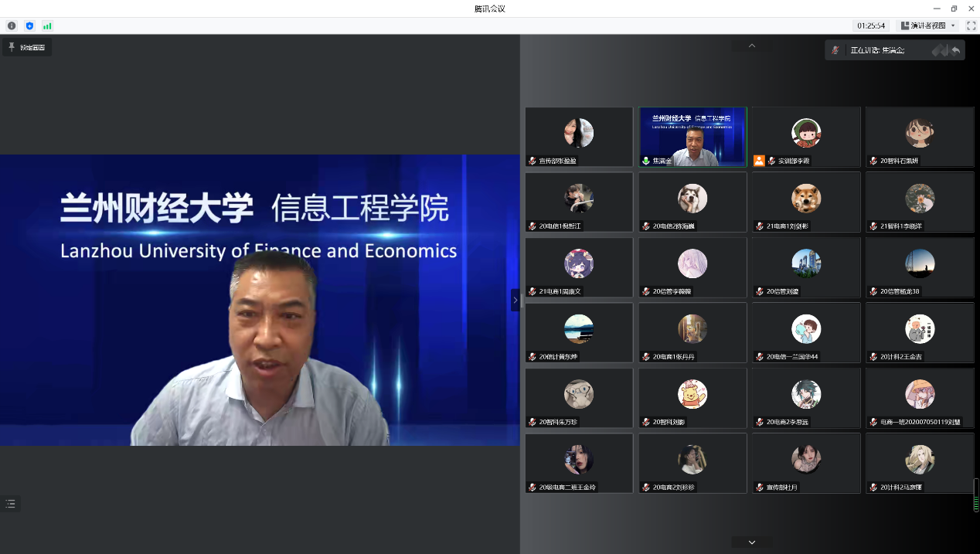Click the reply arrow icon in the speaking banner
980x554 pixels.
[x=956, y=50]
